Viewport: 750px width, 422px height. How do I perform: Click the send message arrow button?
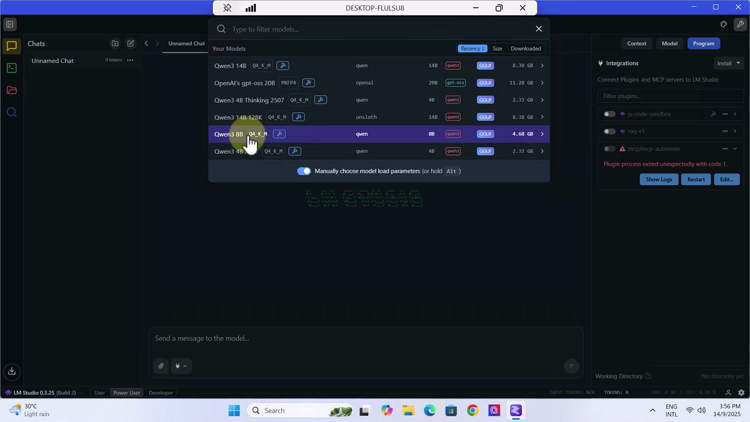point(571,366)
